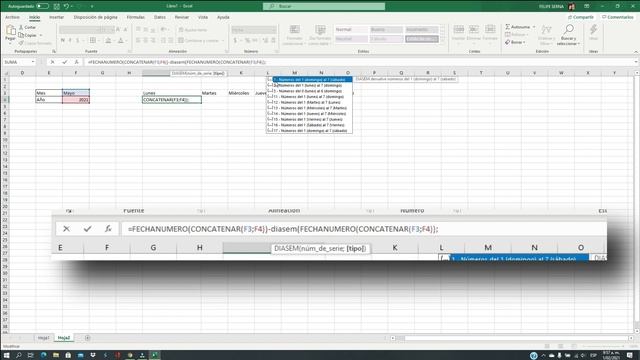Select cell containing Mayo
The height and width of the screenshot is (360, 640).
pos(76,93)
